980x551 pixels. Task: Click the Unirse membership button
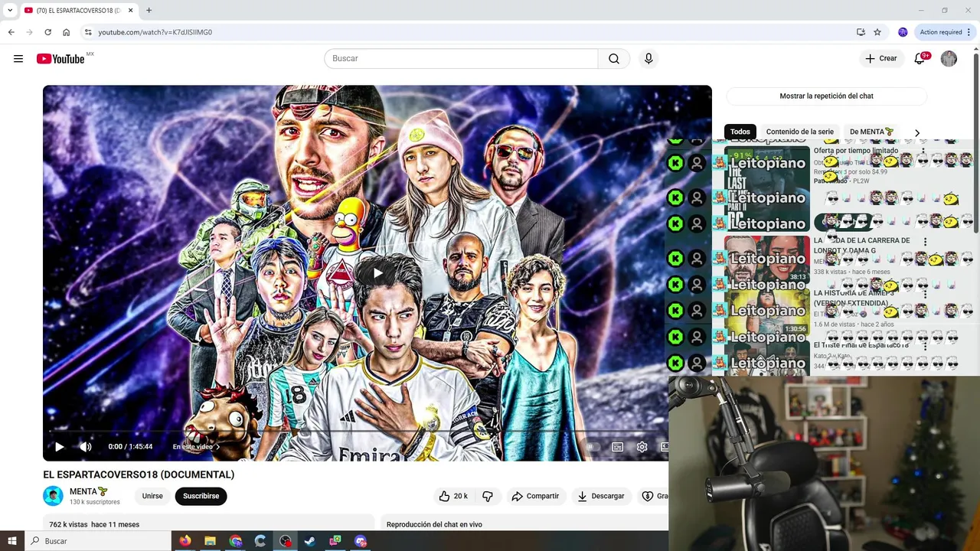click(x=152, y=496)
